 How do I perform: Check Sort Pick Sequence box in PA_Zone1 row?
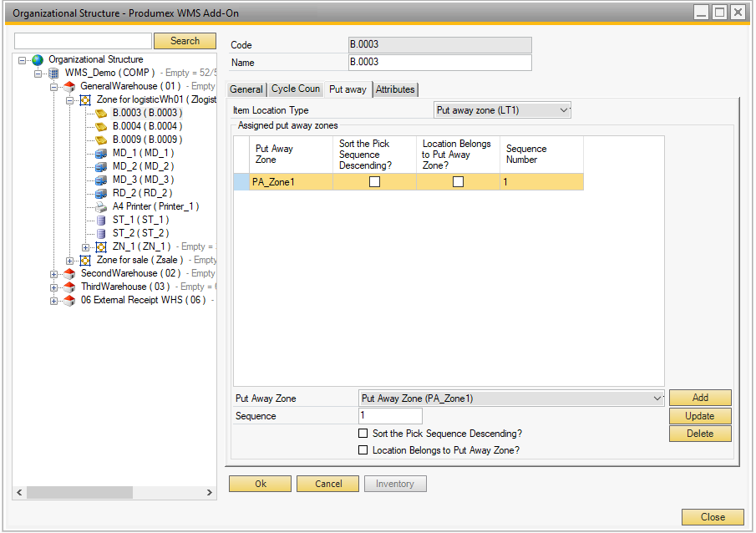[x=374, y=181]
